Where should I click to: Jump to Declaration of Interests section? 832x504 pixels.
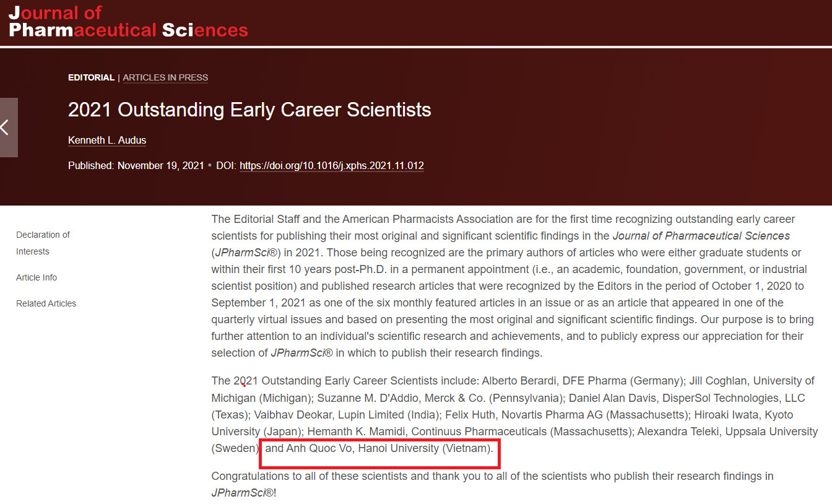pyautogui.click(x=43, y=243)
